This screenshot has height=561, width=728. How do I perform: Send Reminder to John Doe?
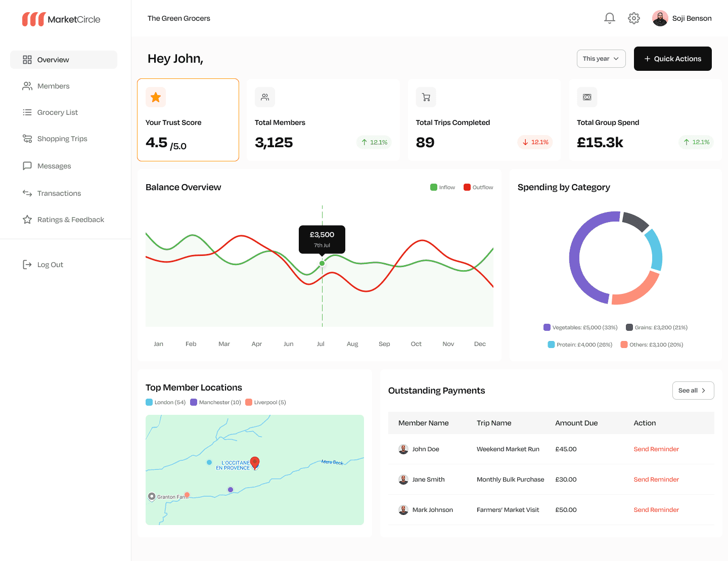click(x=656, y=449)
